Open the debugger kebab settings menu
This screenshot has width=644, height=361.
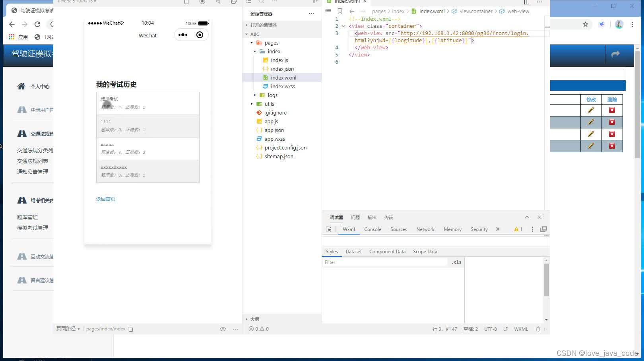(532, 229)
